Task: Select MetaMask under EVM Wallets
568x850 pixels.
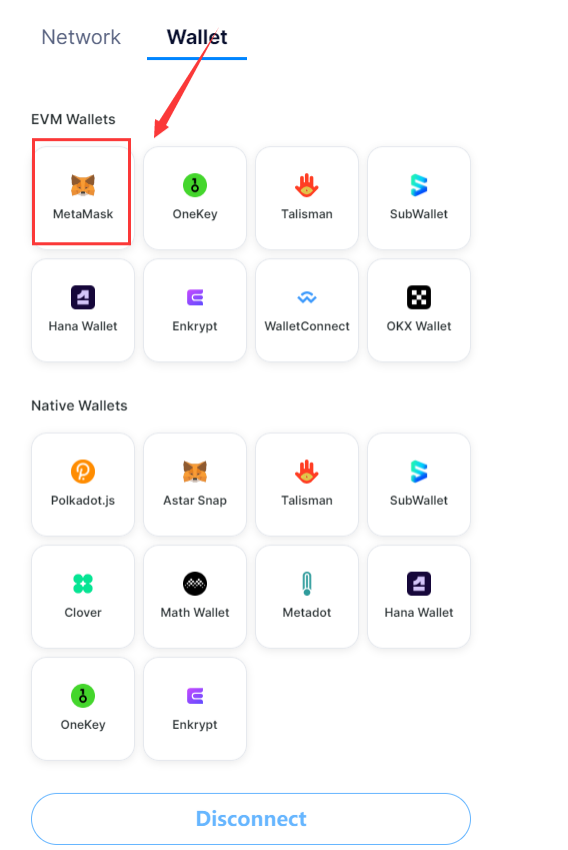Action: pyautogui.click(x=83, y=197)
